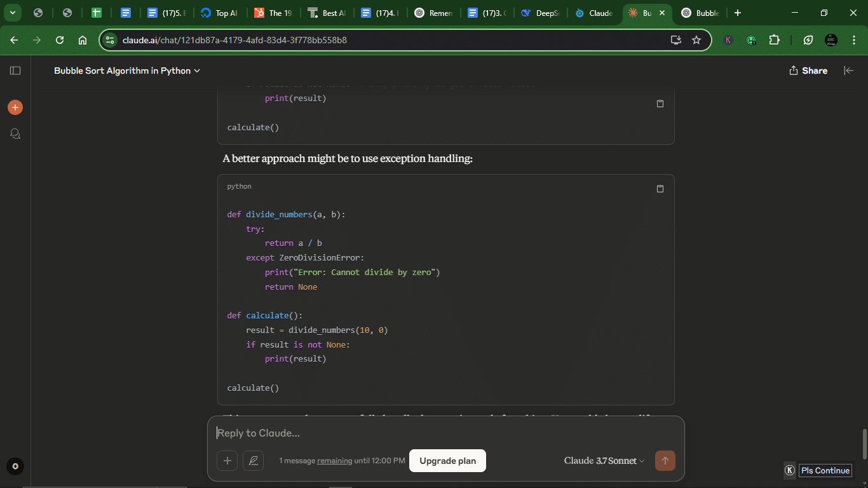The width and height of the screenshot is (868, 488).
Task: Switch to the "Remen" ChatGPT tab
Action: tap(433, 13)
